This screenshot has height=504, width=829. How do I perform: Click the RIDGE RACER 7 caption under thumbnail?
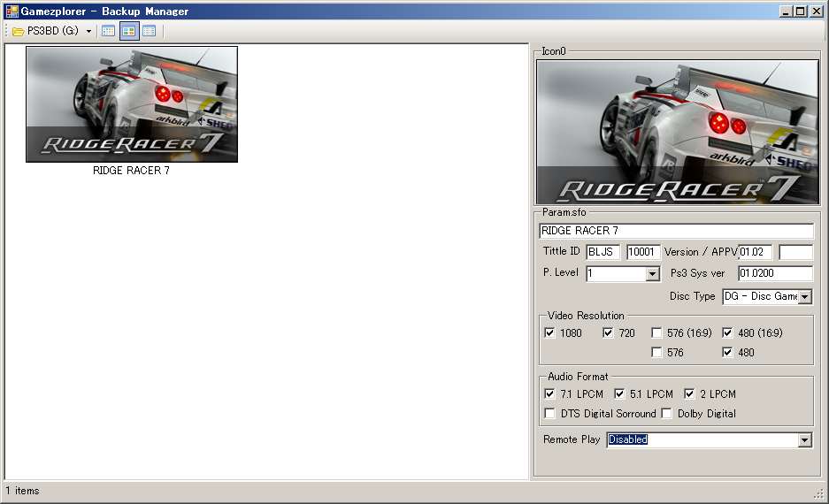[131, 170]
